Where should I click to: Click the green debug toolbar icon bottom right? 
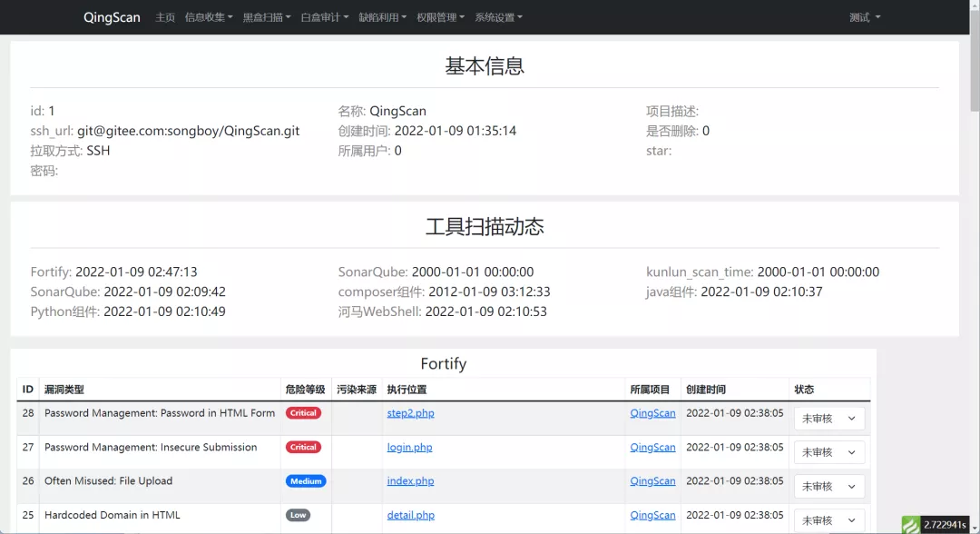coord(910,523)
